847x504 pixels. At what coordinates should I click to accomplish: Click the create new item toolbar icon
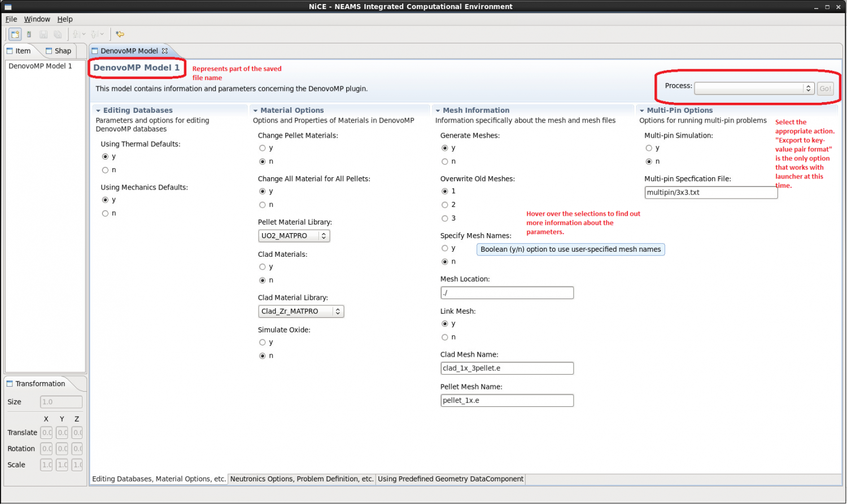[15, 34]
